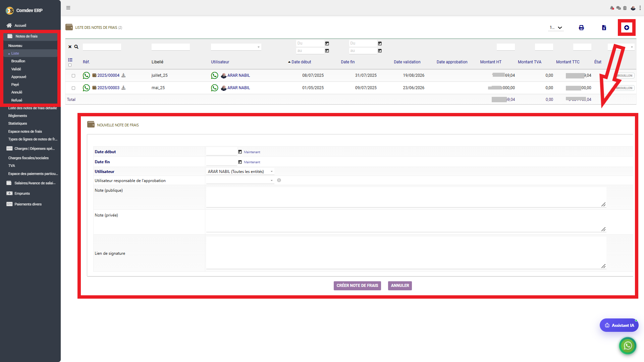Open the calendar for Date début field
Image resolution: width=644 pixels, height=362 pixels.
(240, 152)
